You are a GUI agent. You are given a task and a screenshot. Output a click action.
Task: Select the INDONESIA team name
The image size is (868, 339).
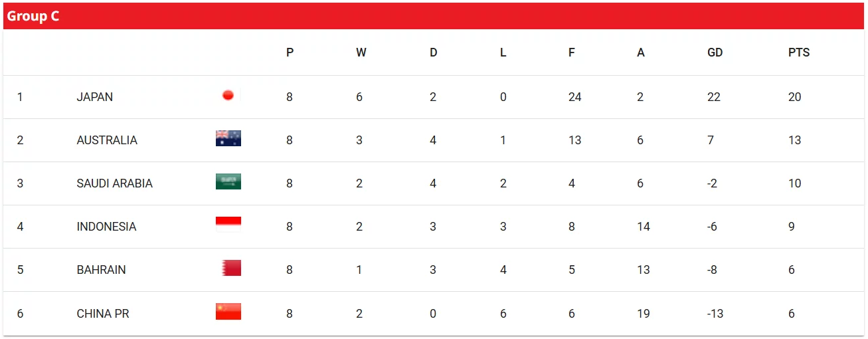(106, 227)
